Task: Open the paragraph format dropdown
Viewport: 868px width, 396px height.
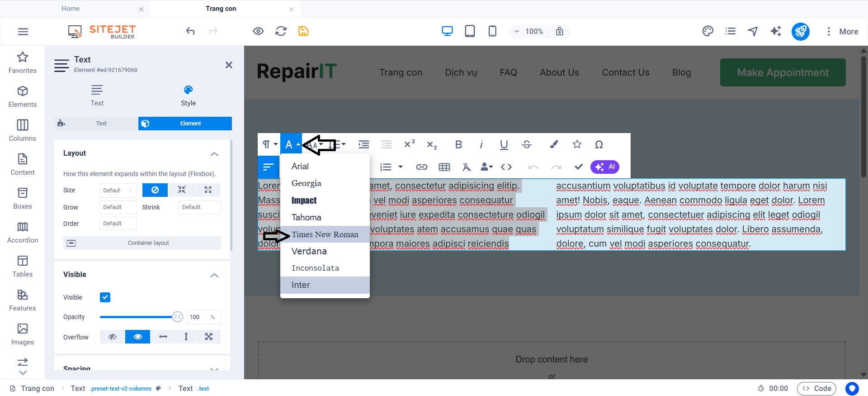Action: pyautogui.click(x=269, y=144)
